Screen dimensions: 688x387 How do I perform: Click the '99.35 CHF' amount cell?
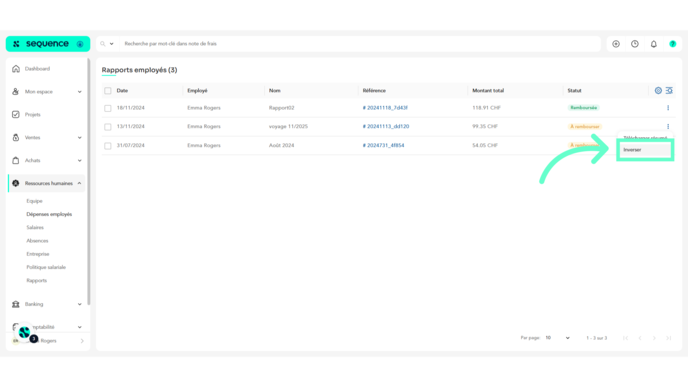[x=485, y=126]
